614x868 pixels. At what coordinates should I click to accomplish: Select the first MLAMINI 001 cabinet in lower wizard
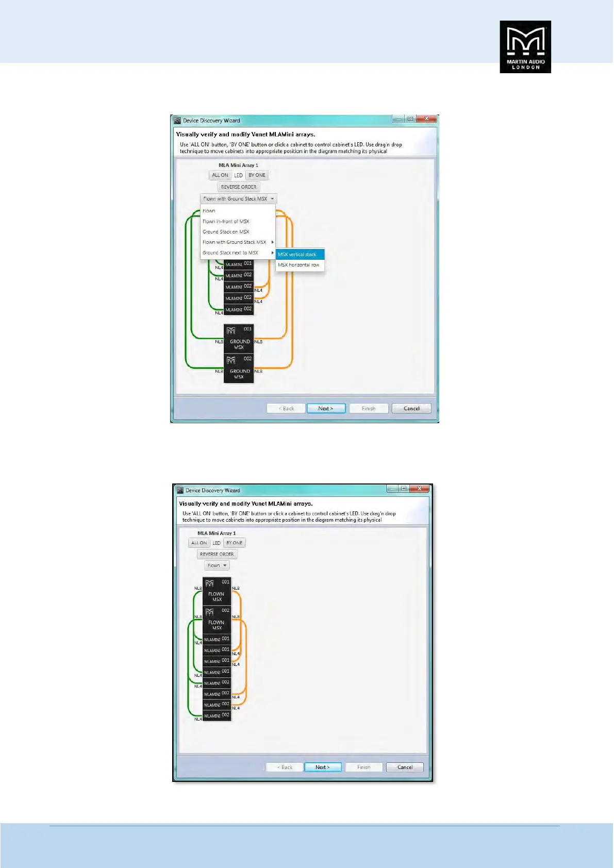click(x=217, y=639)
